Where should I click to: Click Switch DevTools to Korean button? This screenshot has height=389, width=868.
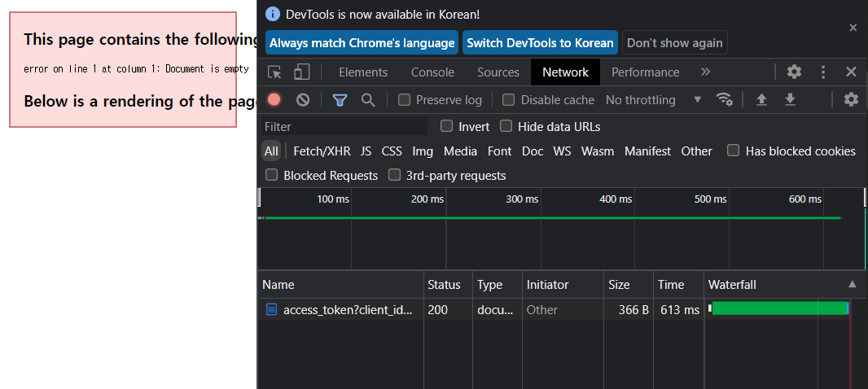(540, 43)
